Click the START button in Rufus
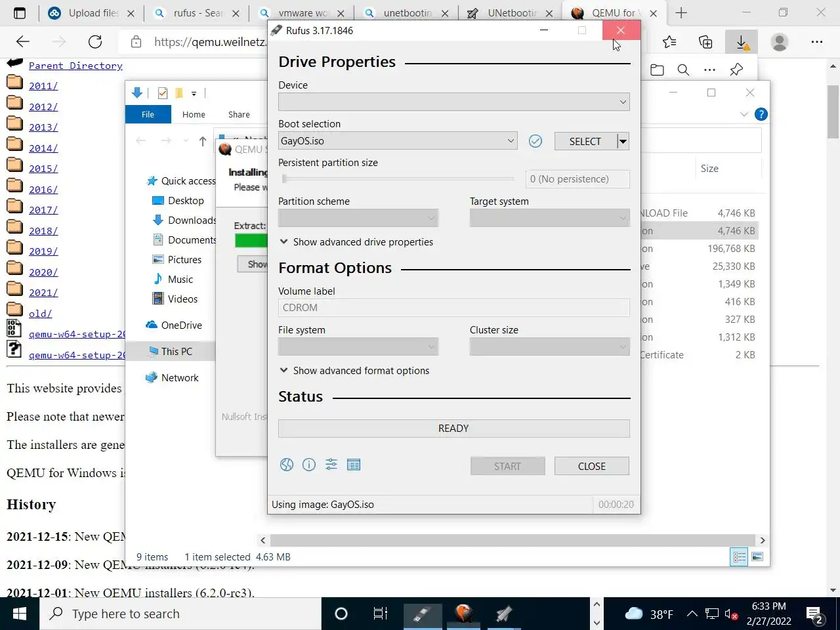Screen dimensions: 840x630 click(x=508, y=466)
